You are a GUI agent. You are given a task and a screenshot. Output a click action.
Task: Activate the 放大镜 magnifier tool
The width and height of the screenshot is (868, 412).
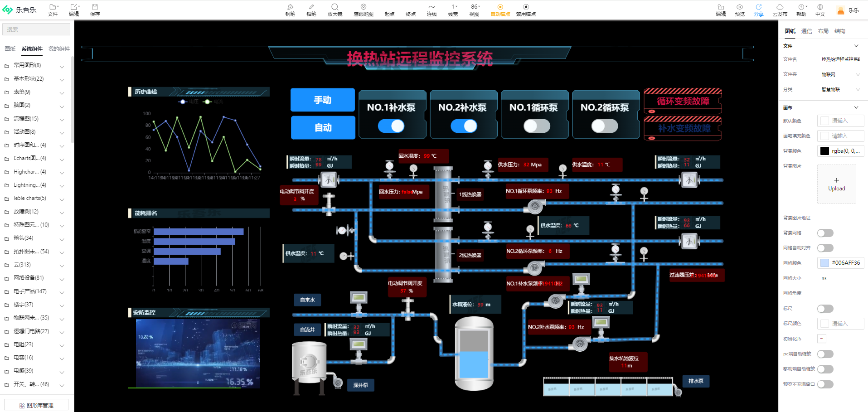pyautogui.click(x=335, y=9)
